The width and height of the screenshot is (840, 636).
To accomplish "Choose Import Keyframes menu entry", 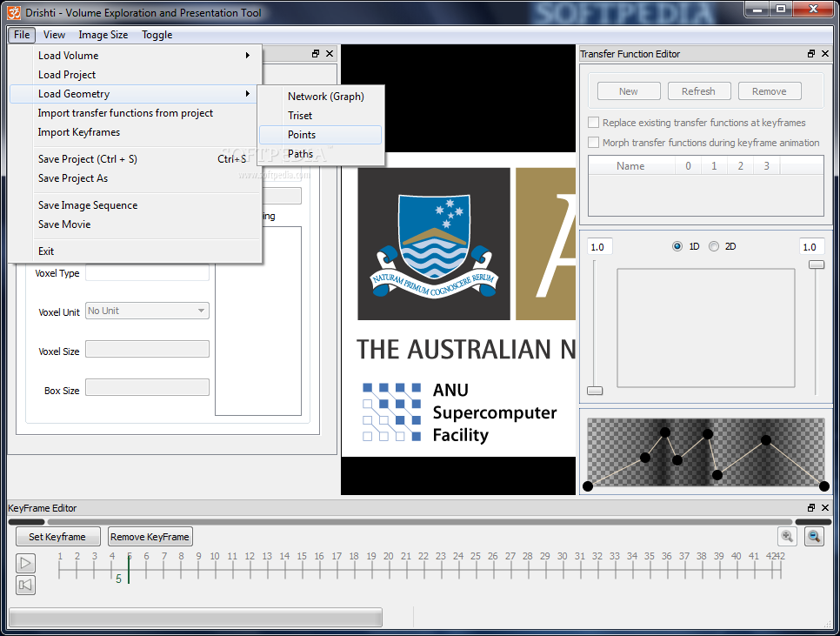I will tap(136, 132).
